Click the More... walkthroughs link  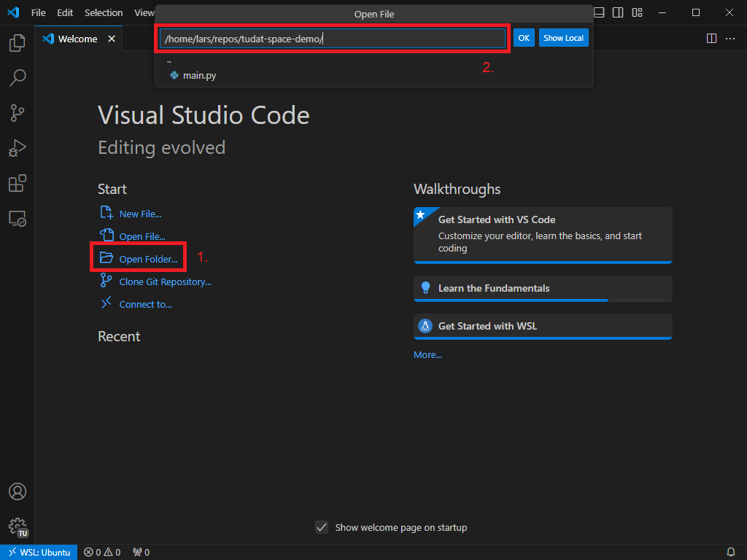(427, 355)
